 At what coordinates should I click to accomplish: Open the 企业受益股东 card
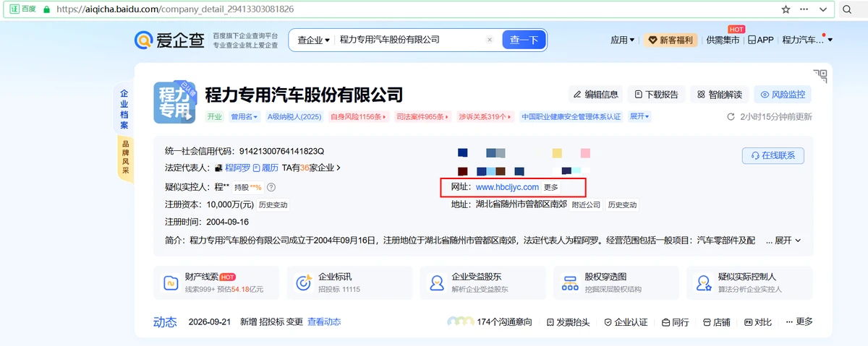[482, 282]
